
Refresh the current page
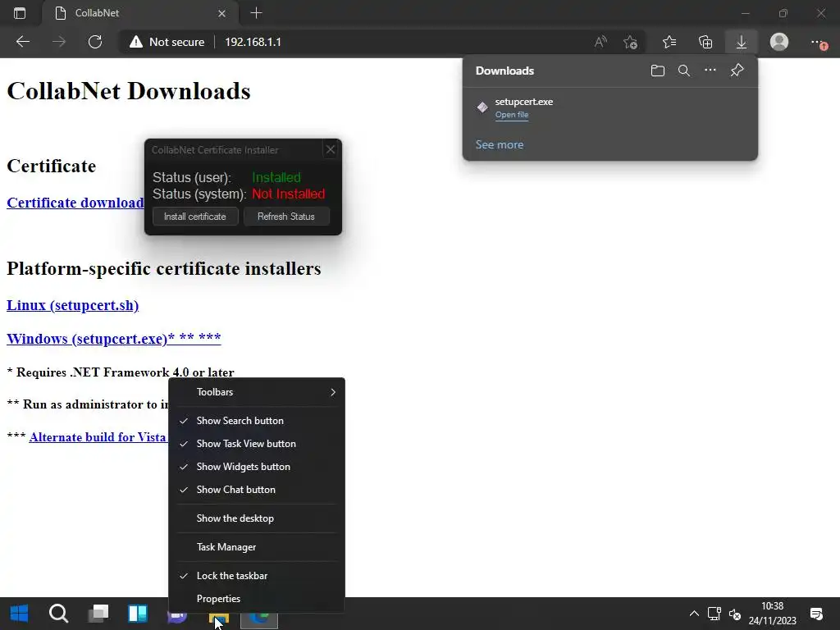pos(95,42)
